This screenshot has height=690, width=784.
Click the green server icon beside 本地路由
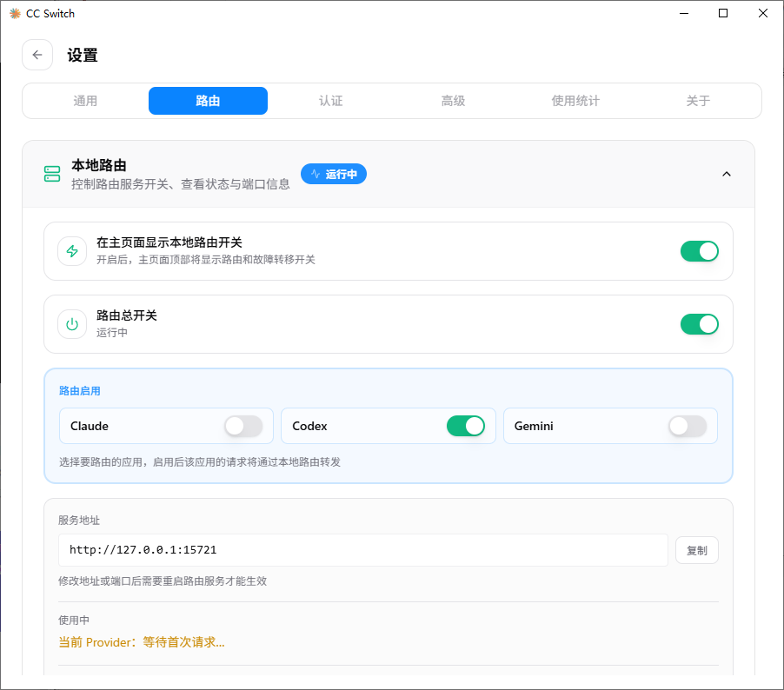click(52, 174)
